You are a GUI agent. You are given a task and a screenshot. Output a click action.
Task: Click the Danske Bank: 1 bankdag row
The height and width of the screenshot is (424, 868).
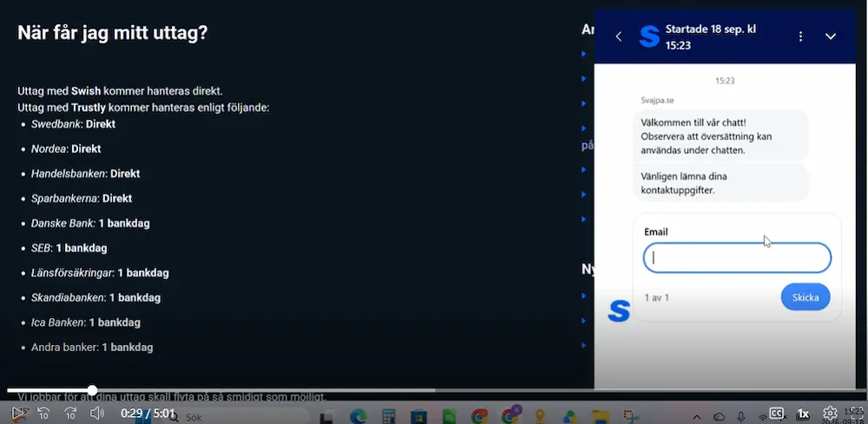pos(90,223)
